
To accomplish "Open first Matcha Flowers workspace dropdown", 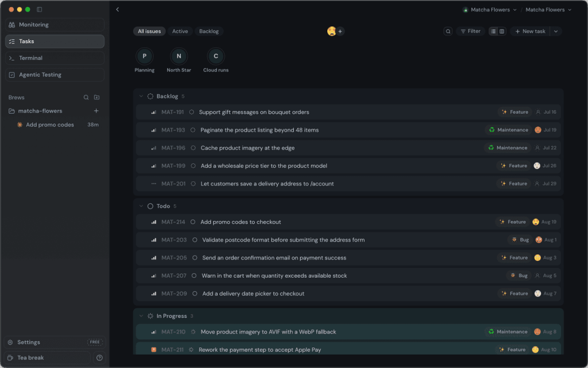I will pyautogui.click(x=490, y=10).
